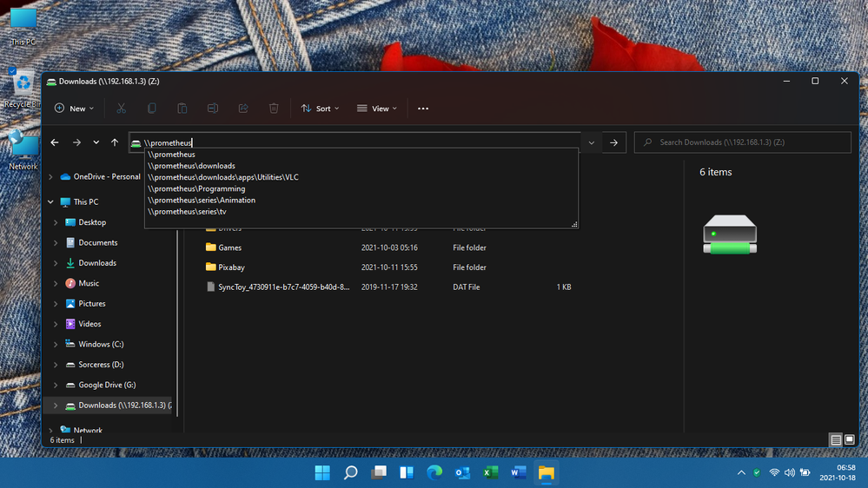The image size is (868, 488).
Task: Click the clock and date on taskbar
Action: coord(838,472)
